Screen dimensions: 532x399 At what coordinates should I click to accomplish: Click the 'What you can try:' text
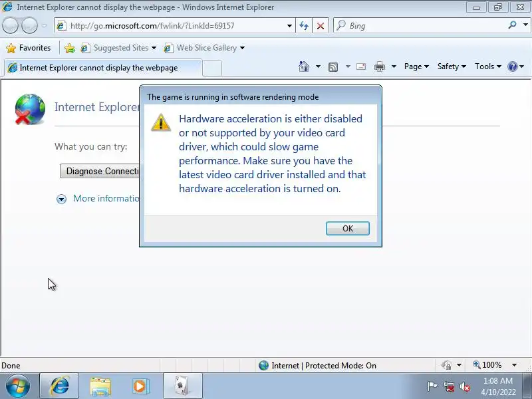coord(91,146)
